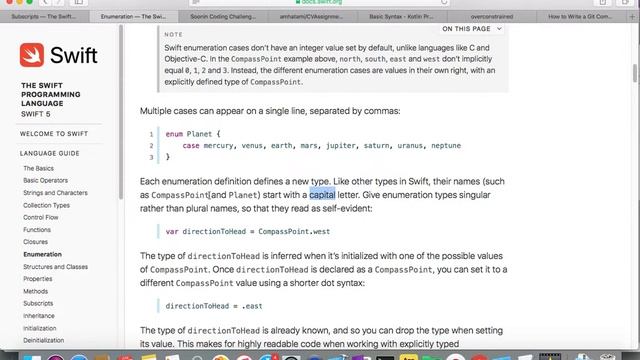This screenshot has height=360, width=640.
Task: Open a new tab with plus button
Action: (632, 17)
